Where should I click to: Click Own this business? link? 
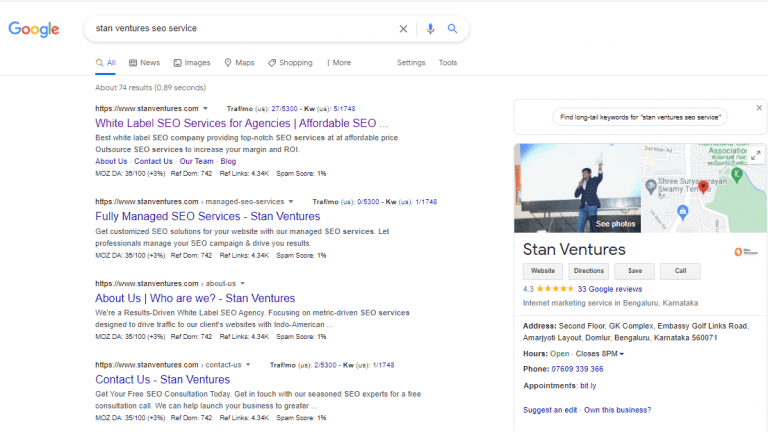(618, 410)
